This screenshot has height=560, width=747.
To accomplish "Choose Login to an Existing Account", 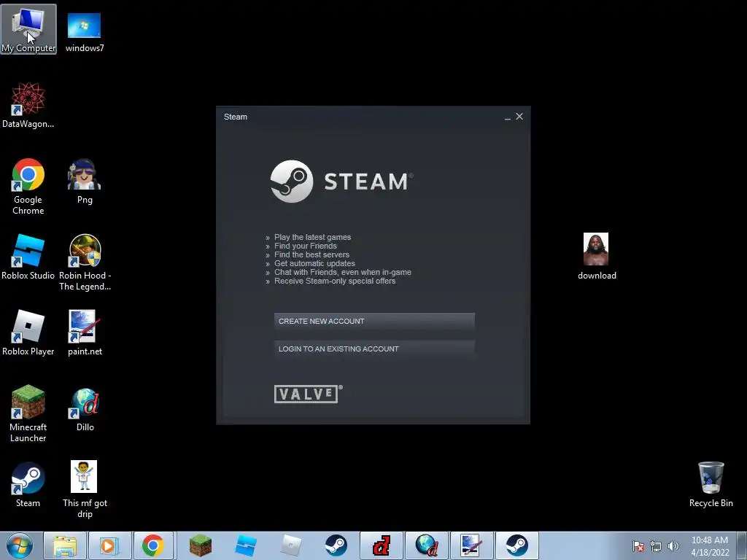I will 374,349.
